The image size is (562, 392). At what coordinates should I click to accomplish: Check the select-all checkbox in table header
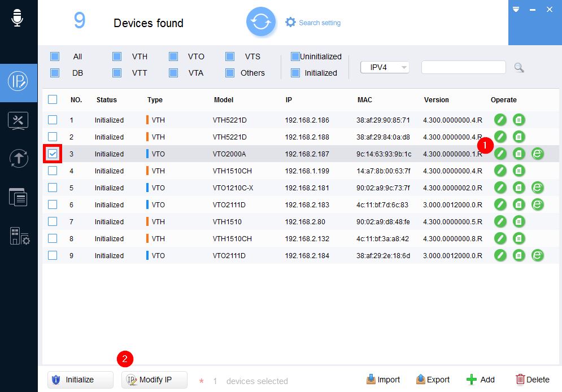coord(53,99)
